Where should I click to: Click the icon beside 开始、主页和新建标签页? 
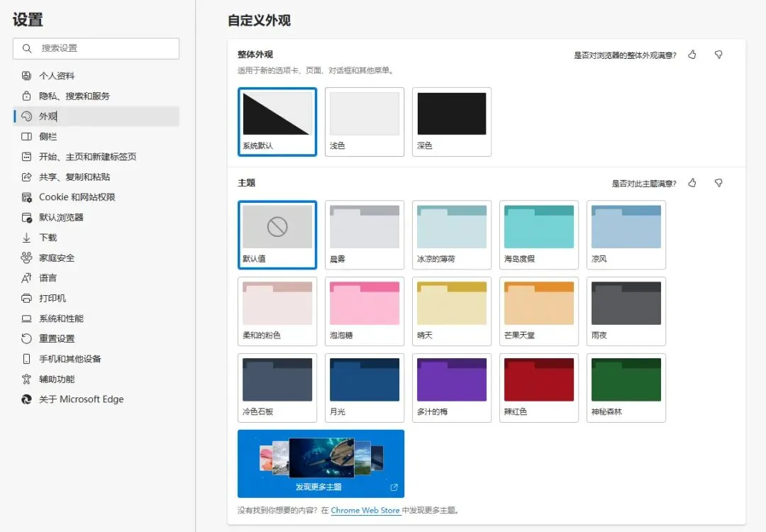tap(26, 157)
